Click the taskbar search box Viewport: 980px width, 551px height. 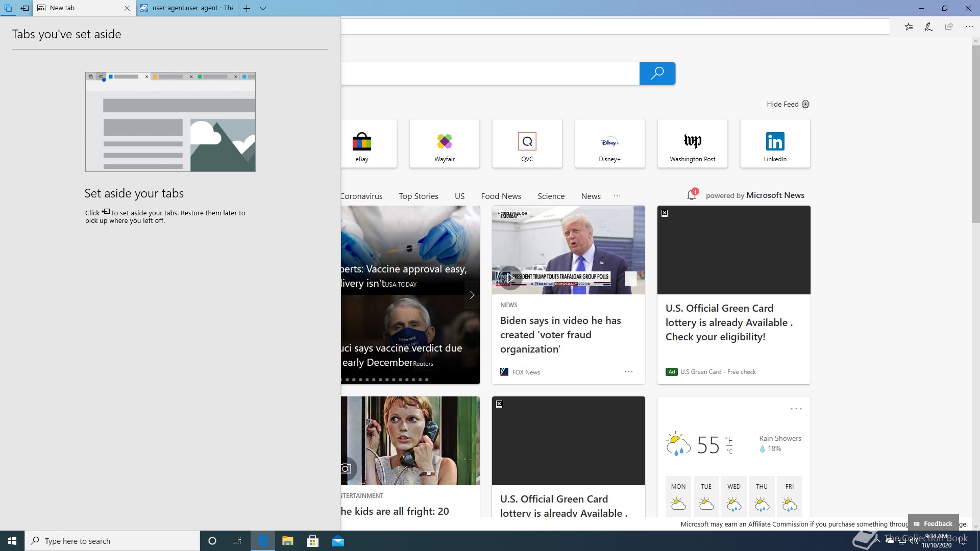point(112,541)
